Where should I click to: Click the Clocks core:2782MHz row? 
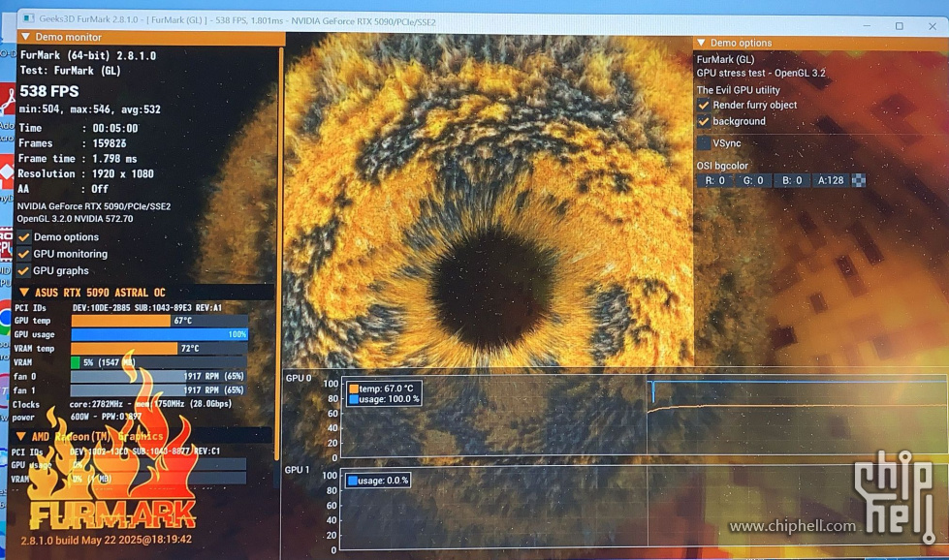point(121,404)
